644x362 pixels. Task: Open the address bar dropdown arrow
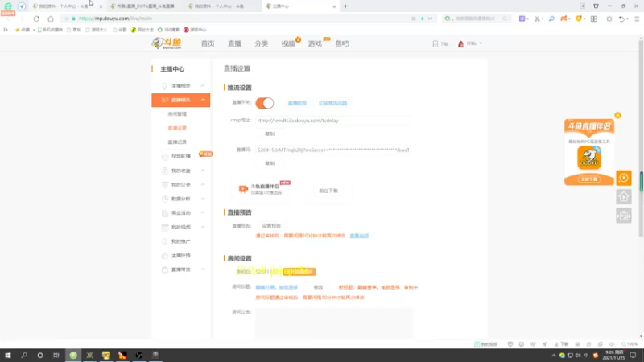(x=430, y=19)
